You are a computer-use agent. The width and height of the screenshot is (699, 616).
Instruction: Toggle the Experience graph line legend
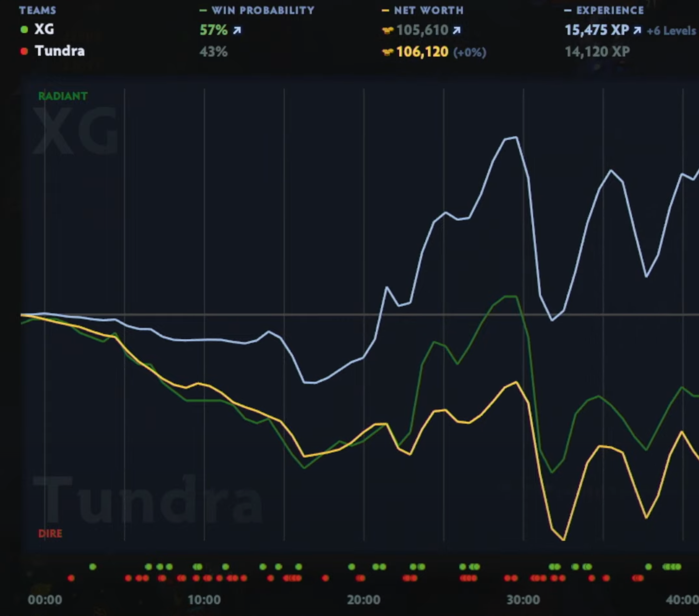point(604,10)
